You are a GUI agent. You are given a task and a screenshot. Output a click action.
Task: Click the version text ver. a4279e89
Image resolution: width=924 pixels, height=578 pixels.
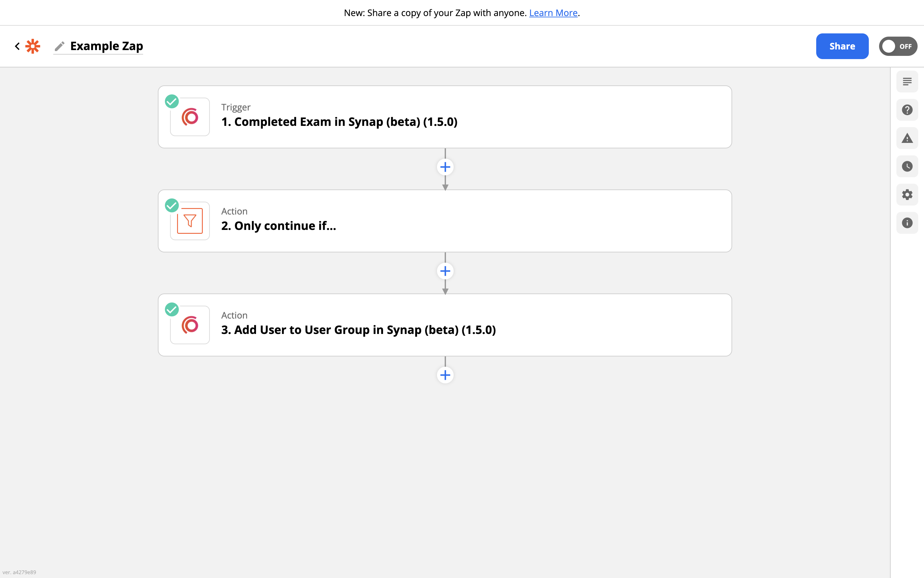click(x=19, y=572)
